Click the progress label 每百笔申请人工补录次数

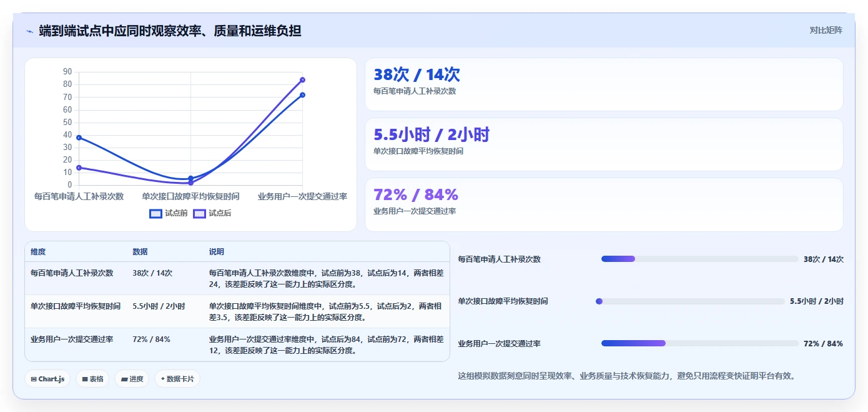point(499,259)
